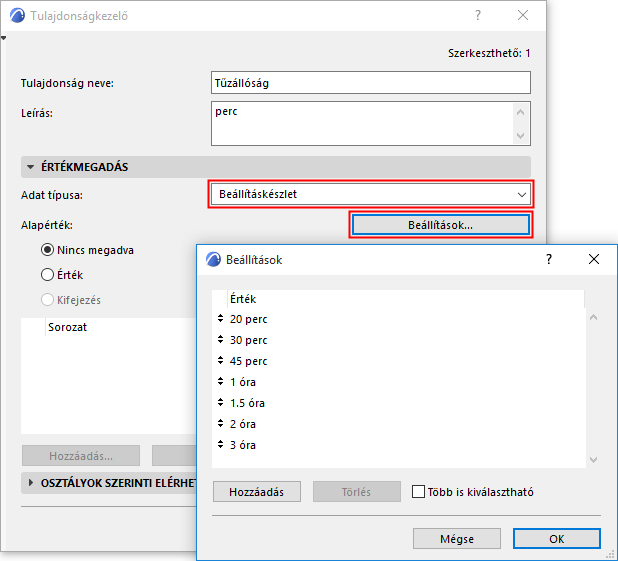Image resolution: width=618 pixels, height=561 pixels.
Task: Select the 3 óra value row
Action: coord(398,444)
